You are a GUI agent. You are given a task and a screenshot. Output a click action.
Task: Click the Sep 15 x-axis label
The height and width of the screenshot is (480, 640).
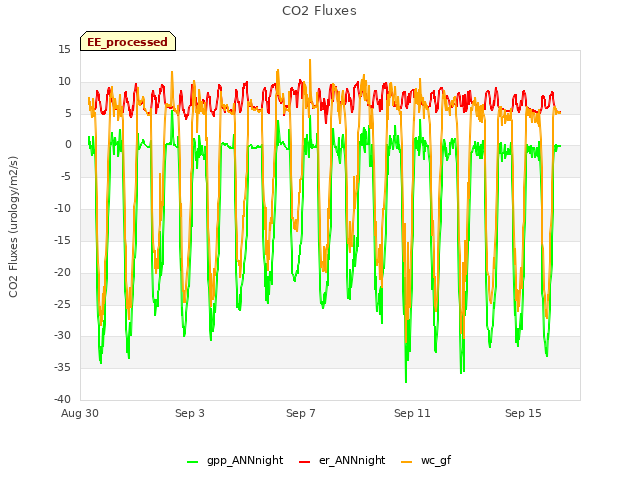coord(523,413)
